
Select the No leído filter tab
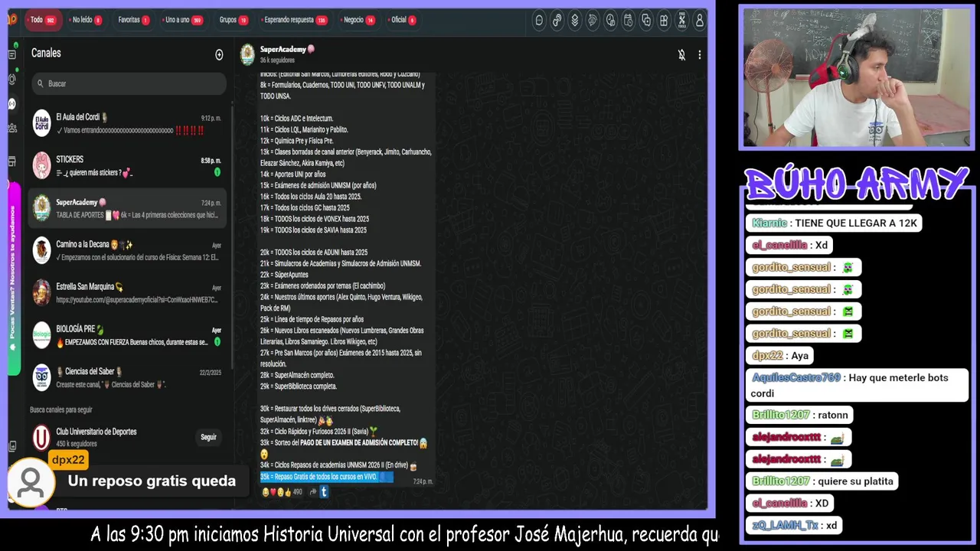(x=87, y=20)
